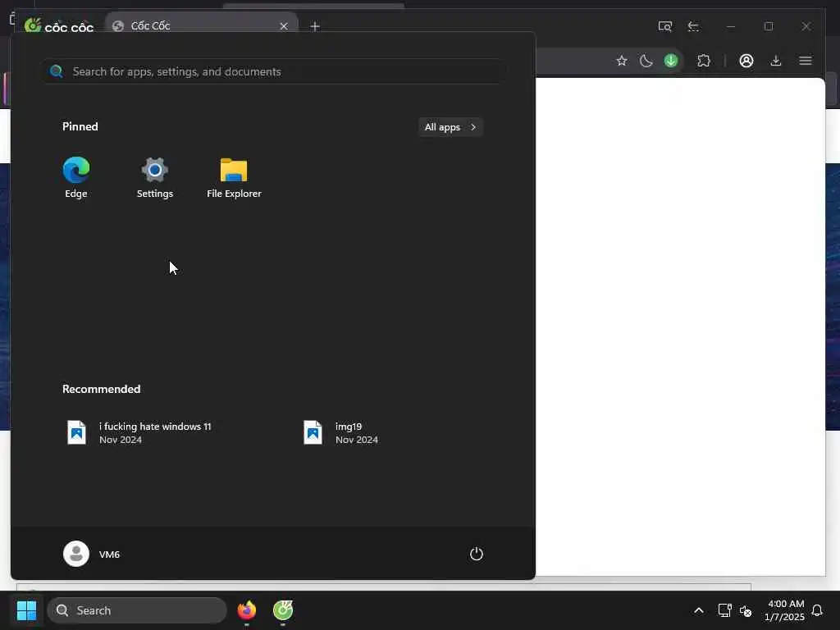The width and height of the screenshot is (840, 630).
Task: Open the notification bell in the taskbar
Action: tap(817, 610)
